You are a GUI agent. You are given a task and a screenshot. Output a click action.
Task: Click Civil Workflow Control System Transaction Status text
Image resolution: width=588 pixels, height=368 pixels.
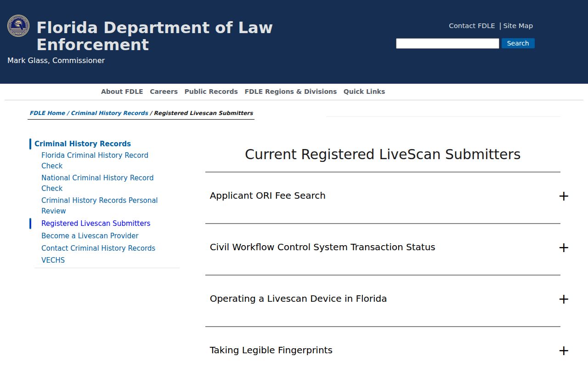[322, 247]
